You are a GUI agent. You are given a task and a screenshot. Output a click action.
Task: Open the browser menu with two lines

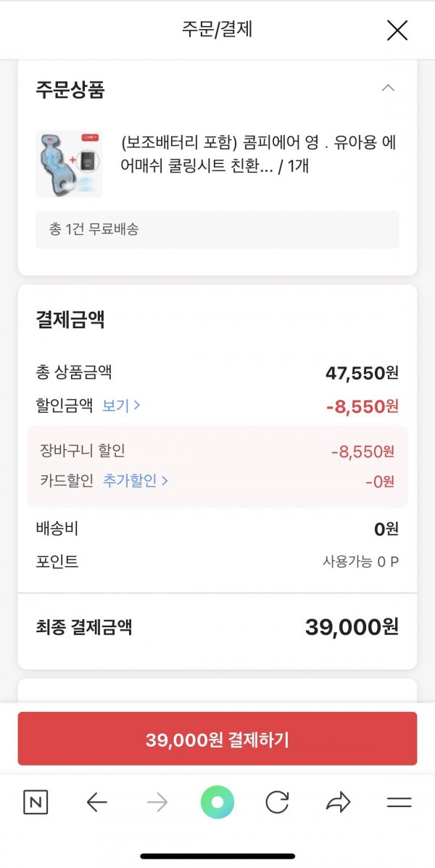pyautogui.click(x=399, y=802)
